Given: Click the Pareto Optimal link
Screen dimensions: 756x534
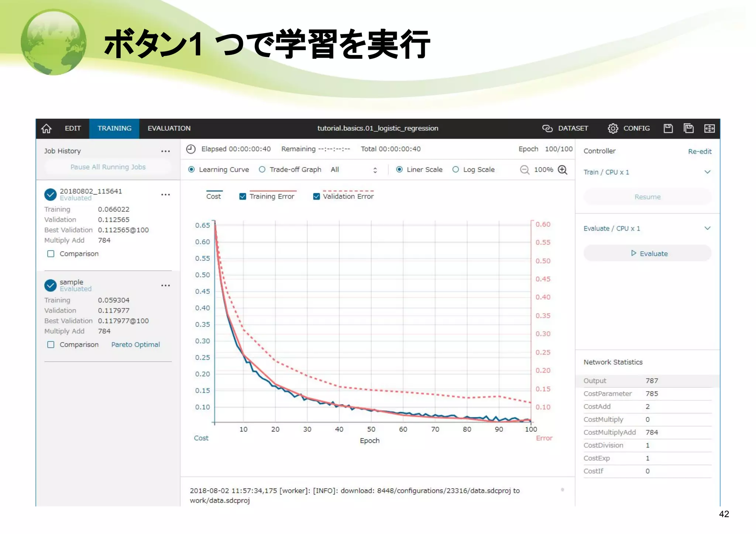Looking at the screenshot, I should tap(135, 345).
